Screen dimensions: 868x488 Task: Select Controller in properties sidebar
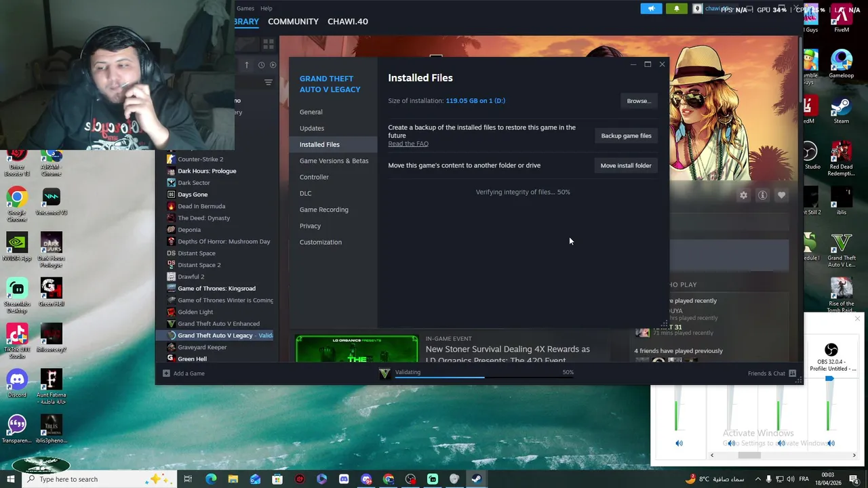tap(314, 177)
